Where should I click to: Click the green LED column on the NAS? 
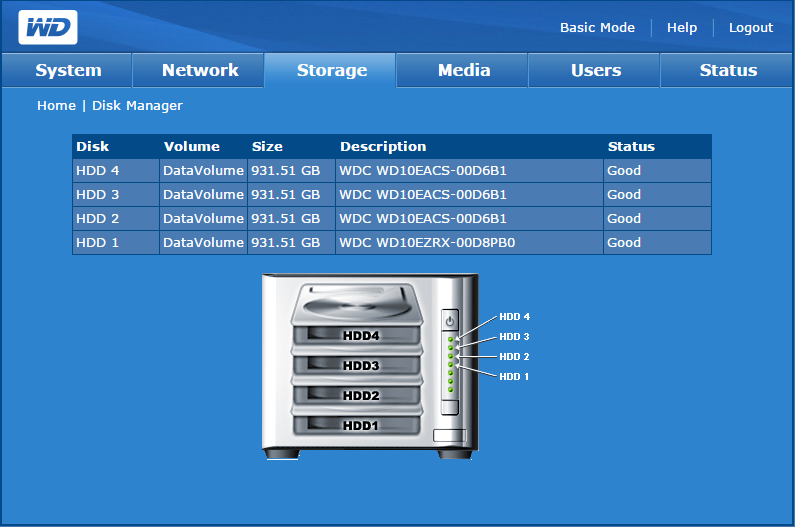pos(451,365)
